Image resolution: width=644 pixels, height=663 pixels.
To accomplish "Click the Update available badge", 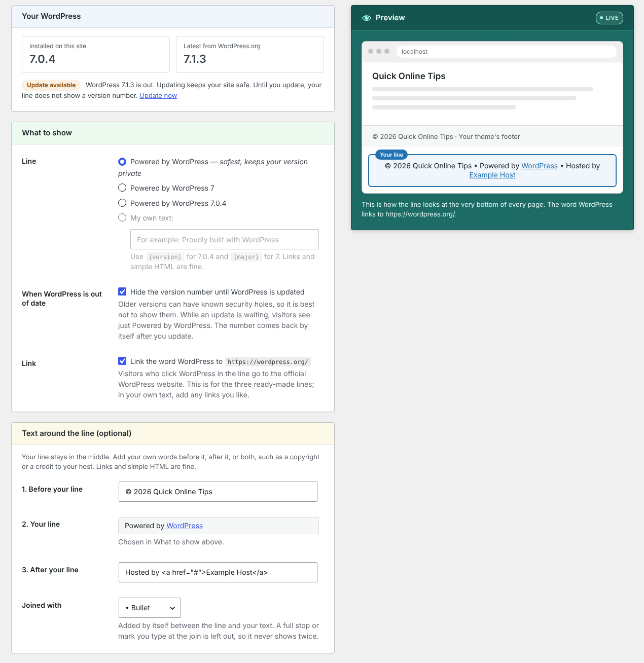I will pos(51,85).
